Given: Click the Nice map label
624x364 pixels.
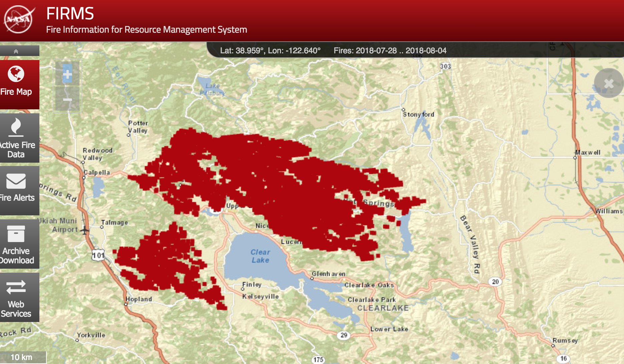Looking at the screenshot, I should click(x=263, y=226).
